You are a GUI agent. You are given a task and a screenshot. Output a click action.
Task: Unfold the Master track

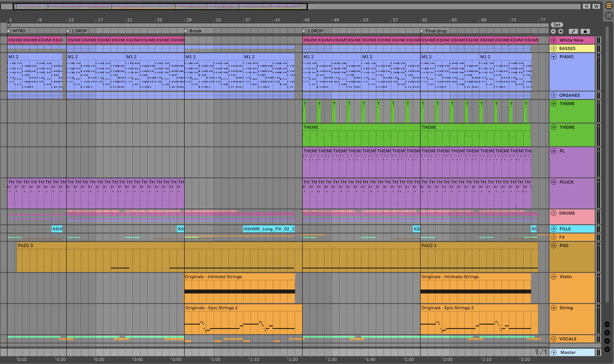click(554, 352)
